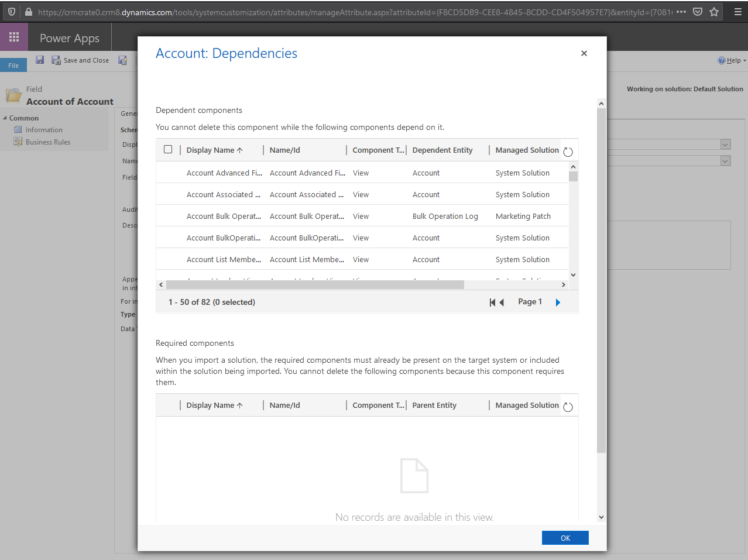Click the browser address bar
The width and height of the screenshot is (748, 560).
pos(351,11)
